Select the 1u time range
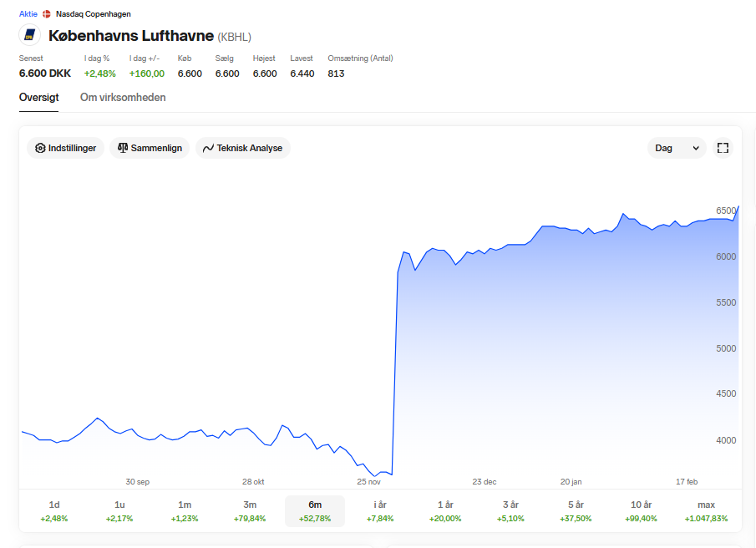Viewport: 756px width, 548px height. 119,511
